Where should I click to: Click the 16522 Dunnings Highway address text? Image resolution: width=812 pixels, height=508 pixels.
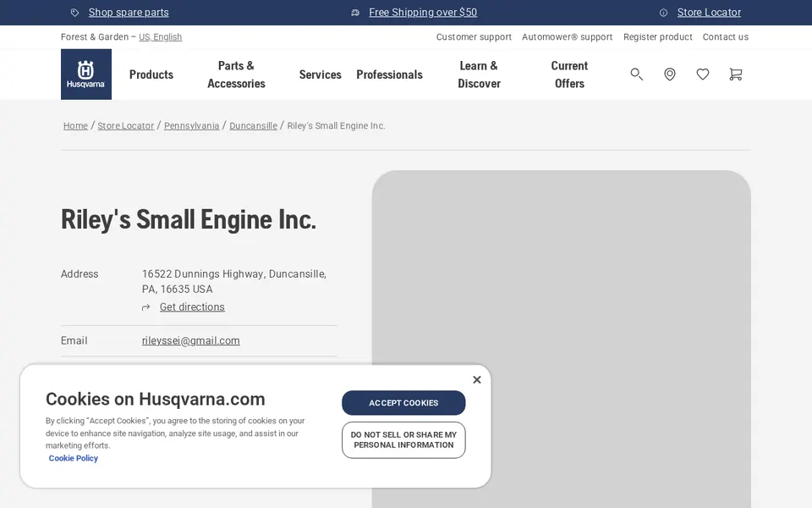(234, 281)
